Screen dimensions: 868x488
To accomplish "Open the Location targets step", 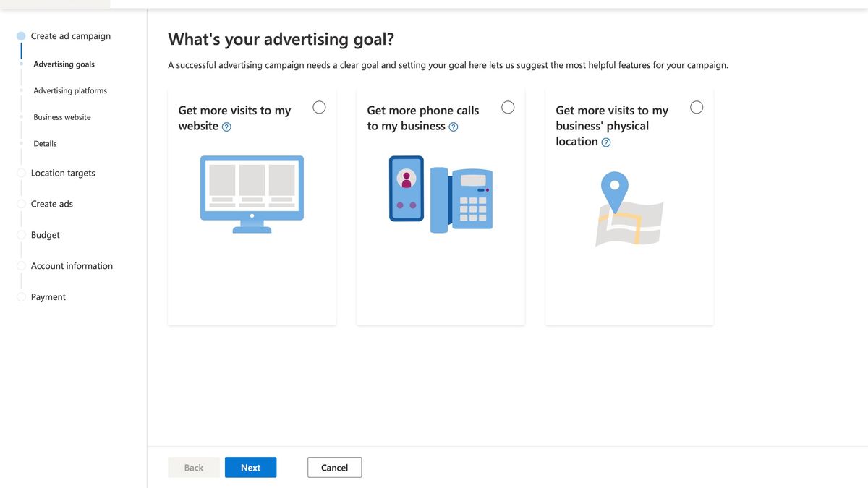I will 63,173.
